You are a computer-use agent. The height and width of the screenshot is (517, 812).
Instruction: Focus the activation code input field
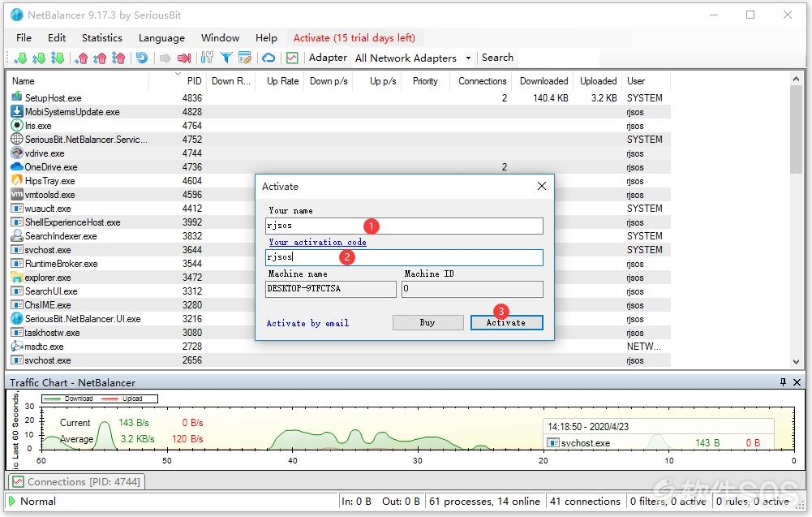click(404, 257)
